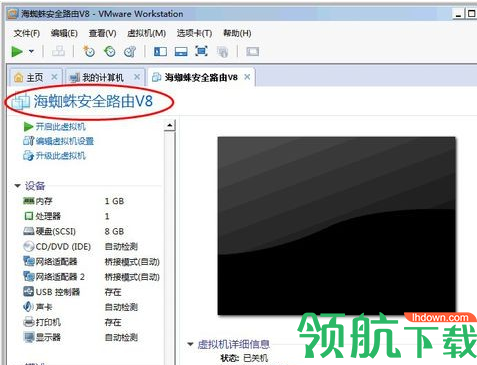Click the display monitor icon
The width and height of the screenshot is (477, 365).
click(29, 337)
